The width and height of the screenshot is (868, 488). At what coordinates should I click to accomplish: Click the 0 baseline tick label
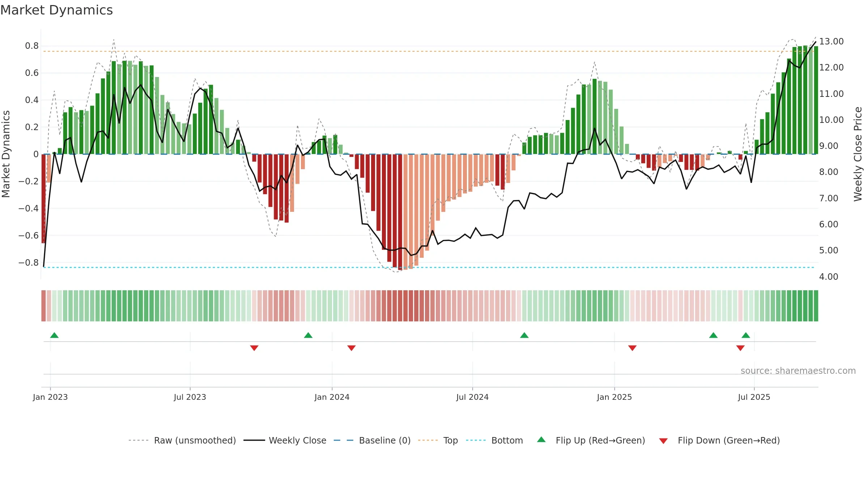tap(36, 154)
